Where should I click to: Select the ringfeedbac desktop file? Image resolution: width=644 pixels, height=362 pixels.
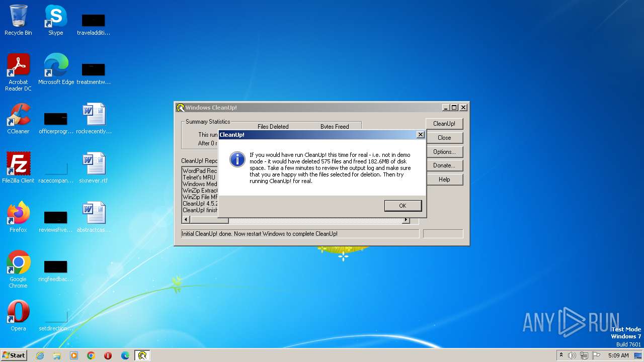point(56,270)
